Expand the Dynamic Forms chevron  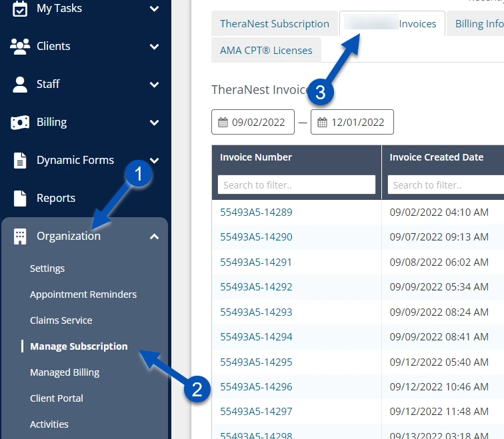pos(154,161)
